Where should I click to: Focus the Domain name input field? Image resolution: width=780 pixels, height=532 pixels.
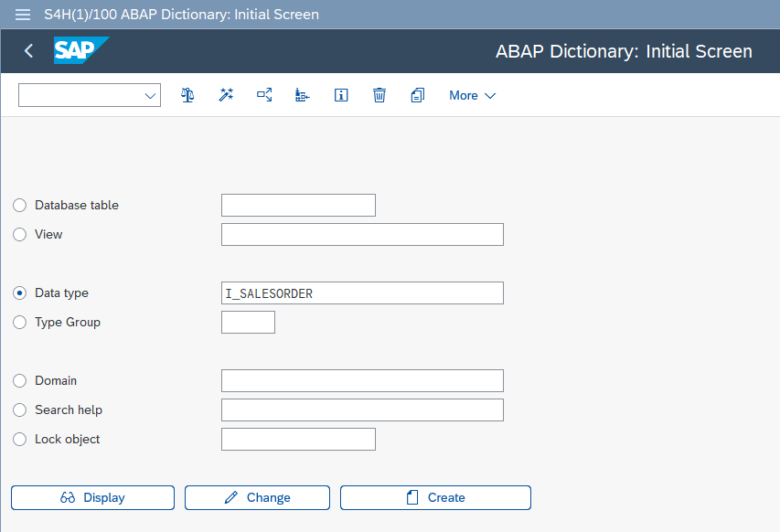(x=362, y=381)
